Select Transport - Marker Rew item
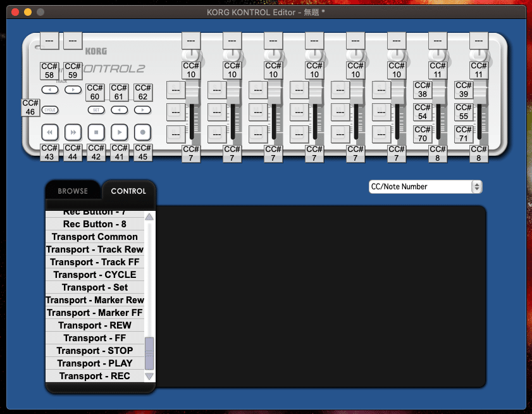Screen dimensions: 532x414 coord(95,300)
